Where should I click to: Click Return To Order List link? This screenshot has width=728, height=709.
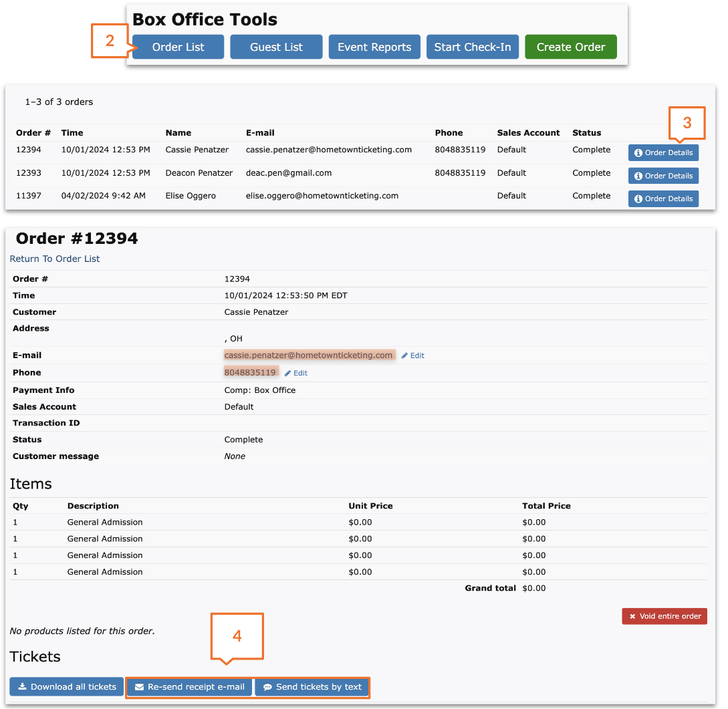tap(54, 259)
